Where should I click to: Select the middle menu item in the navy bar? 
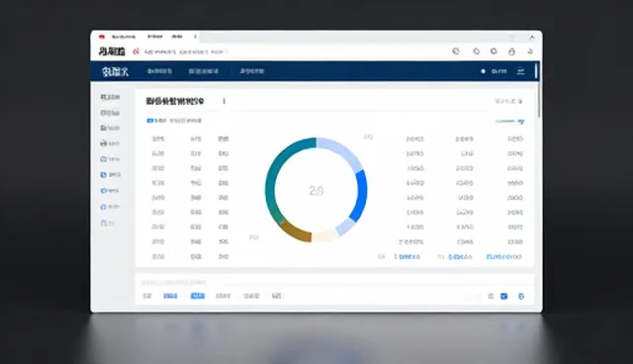tap(204, 71)
